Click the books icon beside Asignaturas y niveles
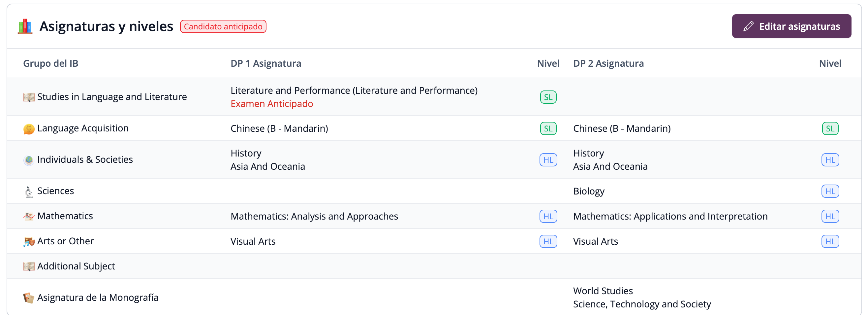 25,26
